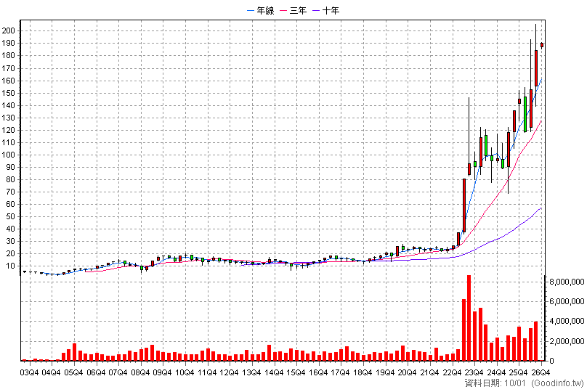Click the 十年 purple legend entry
Image resolution: width=587 pixels, height=392 pixels.
326,10
